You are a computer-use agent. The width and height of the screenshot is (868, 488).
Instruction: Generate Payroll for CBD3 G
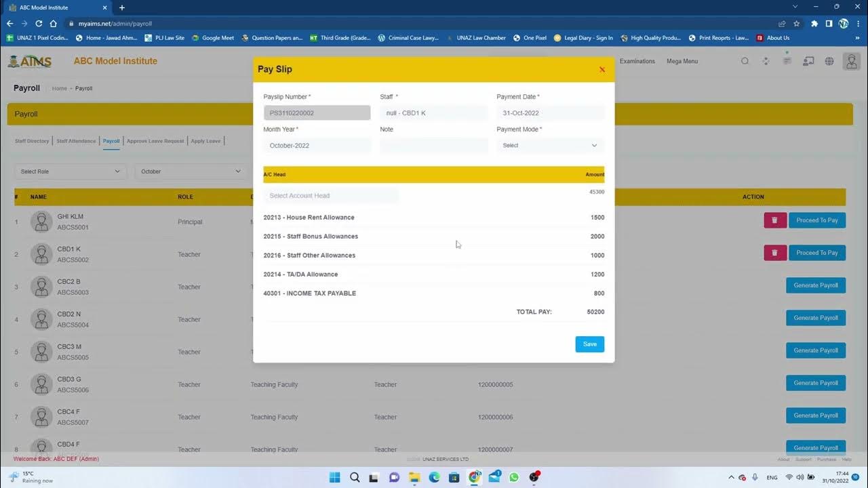(x=816, y=383)
